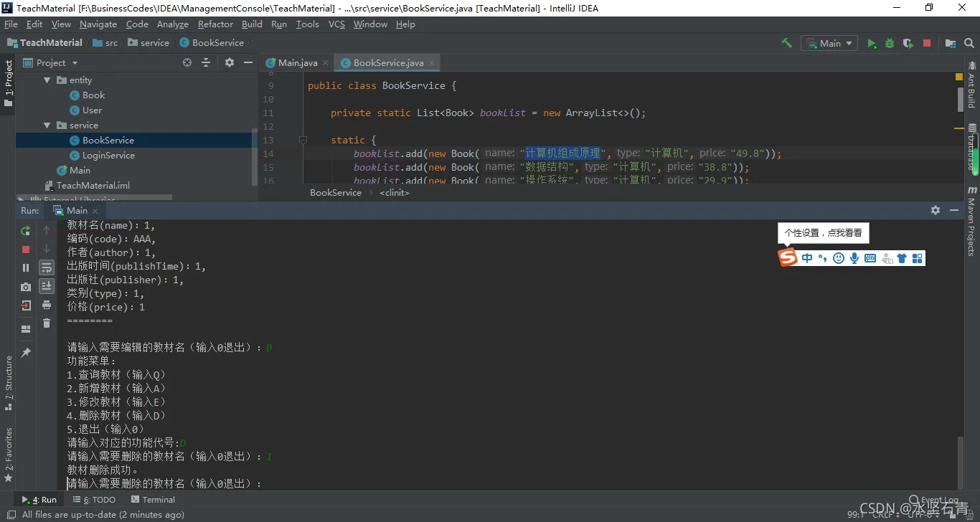
Task: Locate current file with target icon in Project panel
Action: 187,62
